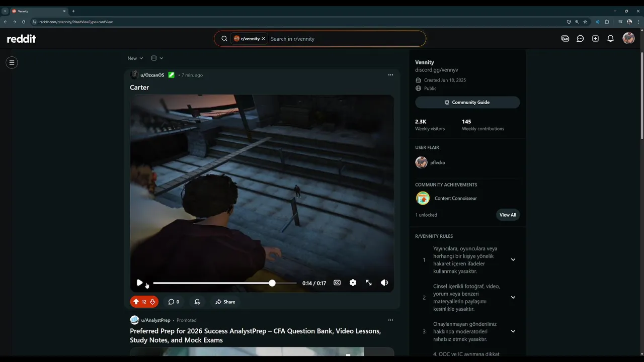Open the Content Connoisseur achievement
This screenshot has height=362, width=644.
(455, 198)
